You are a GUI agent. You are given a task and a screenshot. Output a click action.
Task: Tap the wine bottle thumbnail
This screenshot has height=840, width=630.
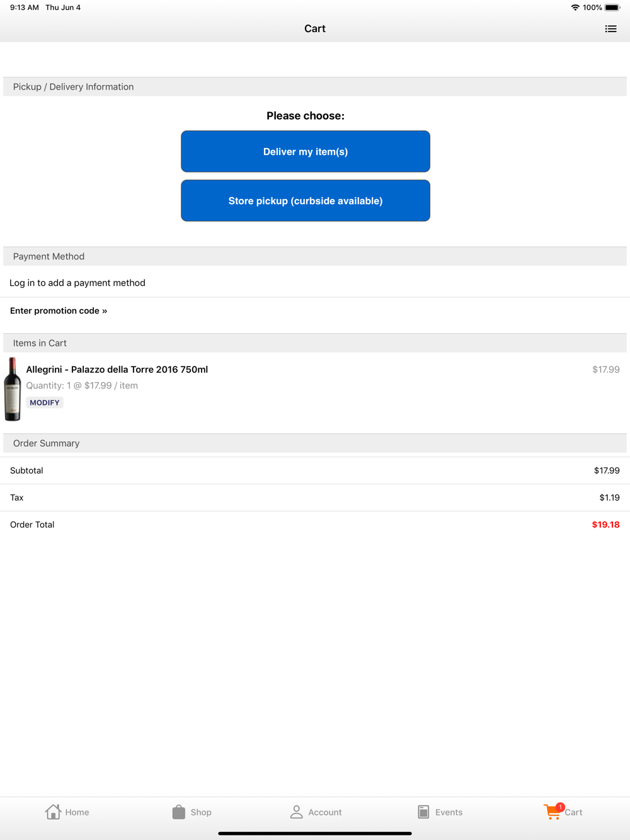13,389
